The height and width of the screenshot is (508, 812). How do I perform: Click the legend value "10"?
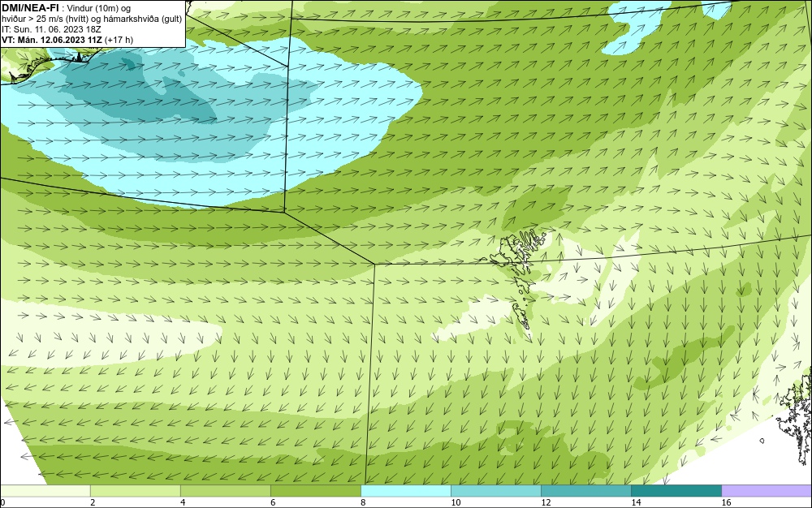[456, 502]
